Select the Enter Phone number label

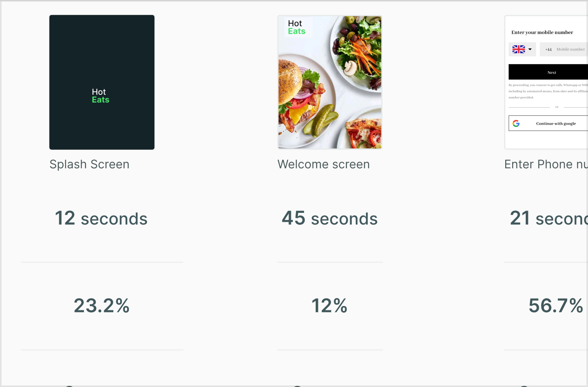(x=546, y=164)
